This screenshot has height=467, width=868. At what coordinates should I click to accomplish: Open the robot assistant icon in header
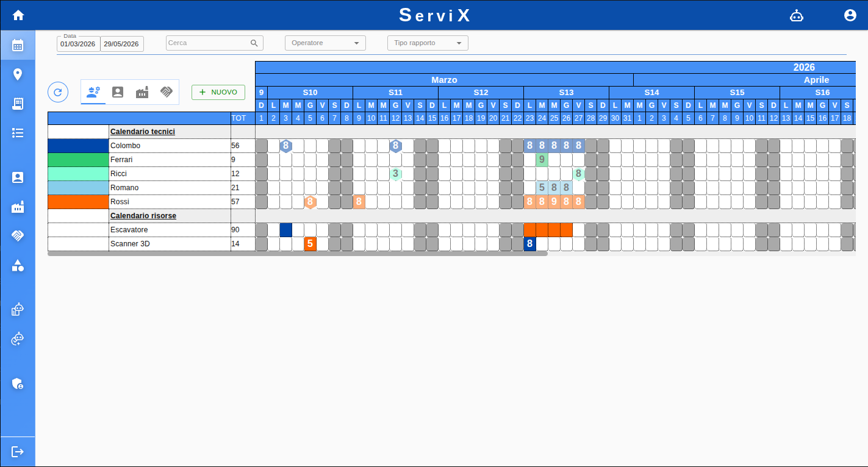tap(797, 16)
